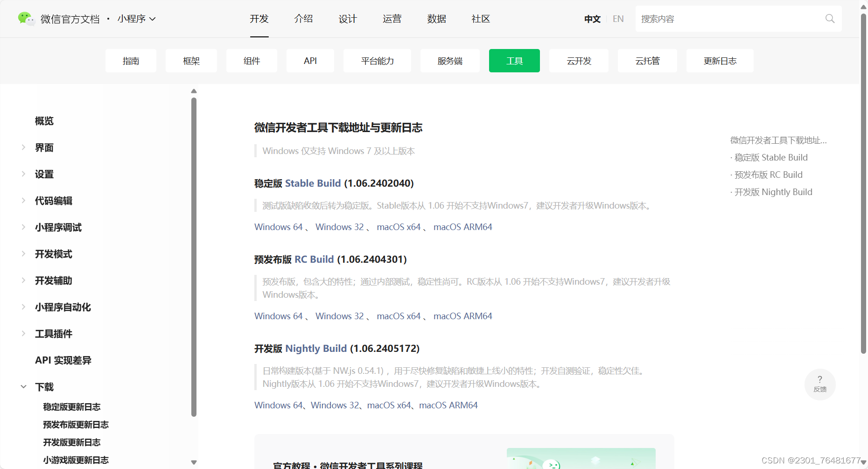The height and width of the screenshot is (469, 868).
Task: Download Nightly Build Windows 64
Action: tap(279, 405)
